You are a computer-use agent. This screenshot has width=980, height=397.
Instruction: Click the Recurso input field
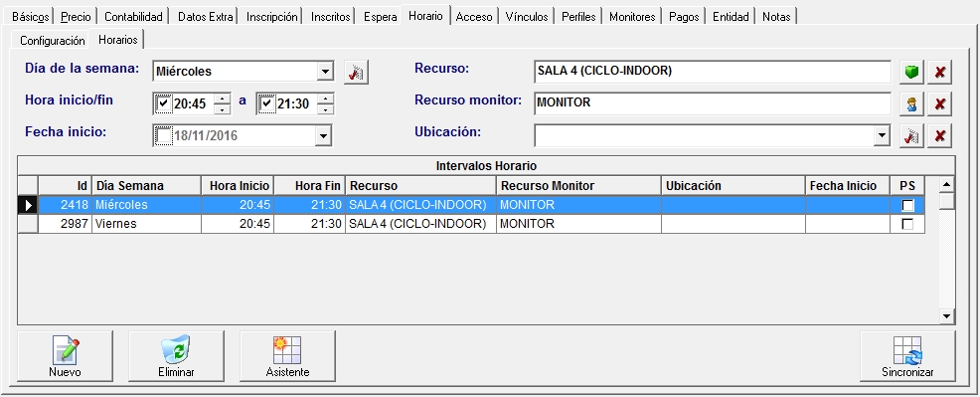tap(713, 72)
